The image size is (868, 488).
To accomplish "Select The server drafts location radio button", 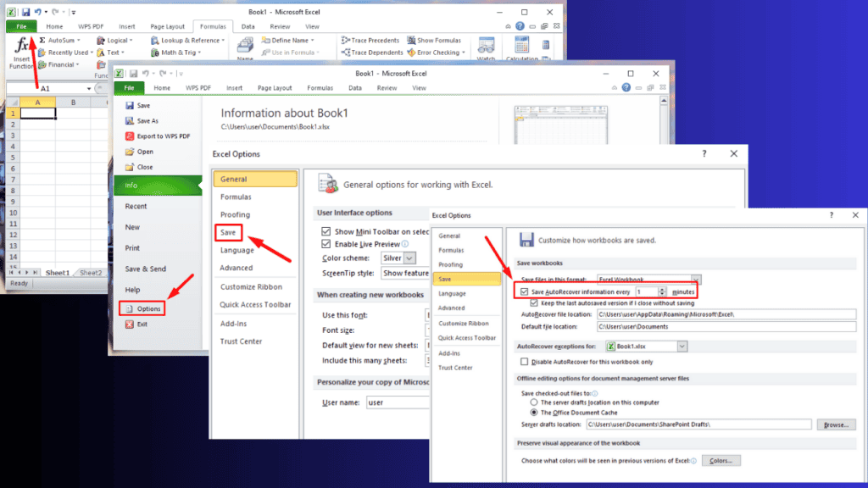I will tap(534, 402).
